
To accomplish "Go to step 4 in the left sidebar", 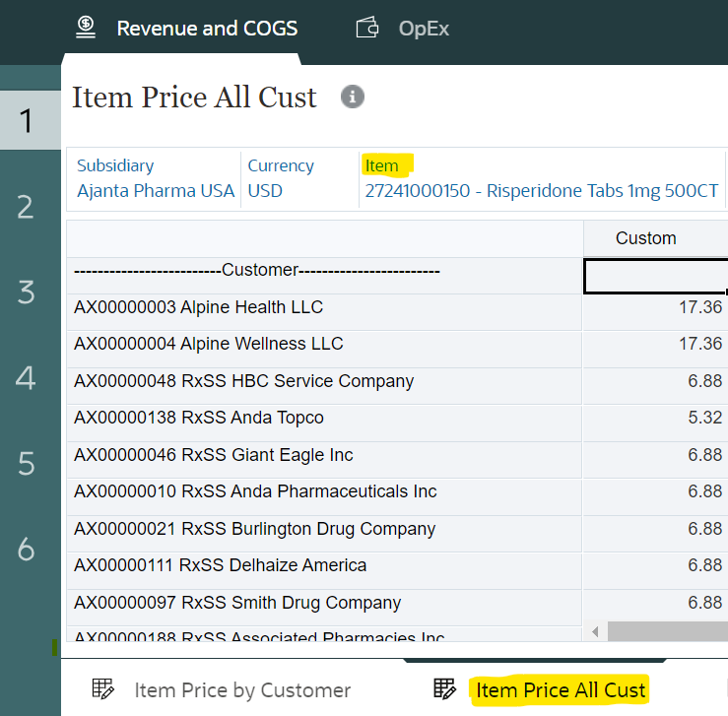I will click(x=27, y=377).
